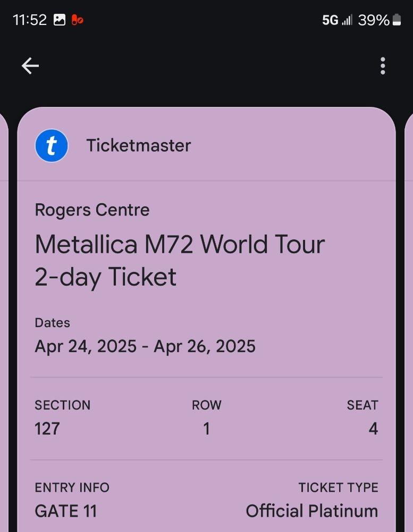Tap the red notification icon in status bar
The height and width of the screenshot is (532, 413).
coord(78,20)
